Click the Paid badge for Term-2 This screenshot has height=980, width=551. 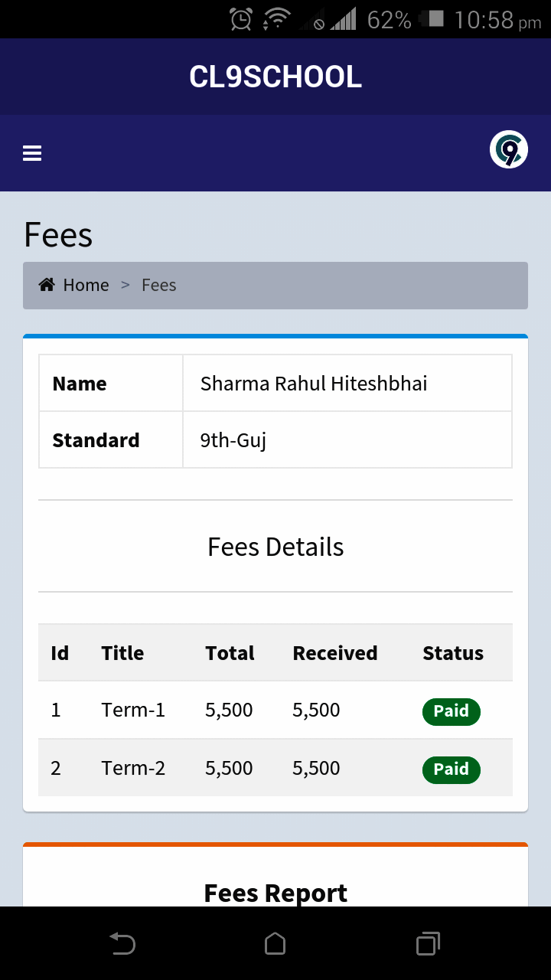[451, 769]
